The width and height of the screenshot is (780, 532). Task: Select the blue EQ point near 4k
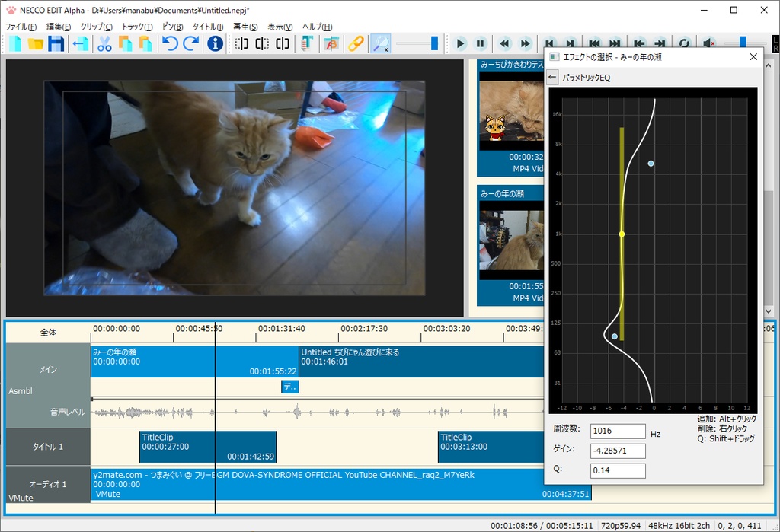pyautogui.click(x=651, y=163)
